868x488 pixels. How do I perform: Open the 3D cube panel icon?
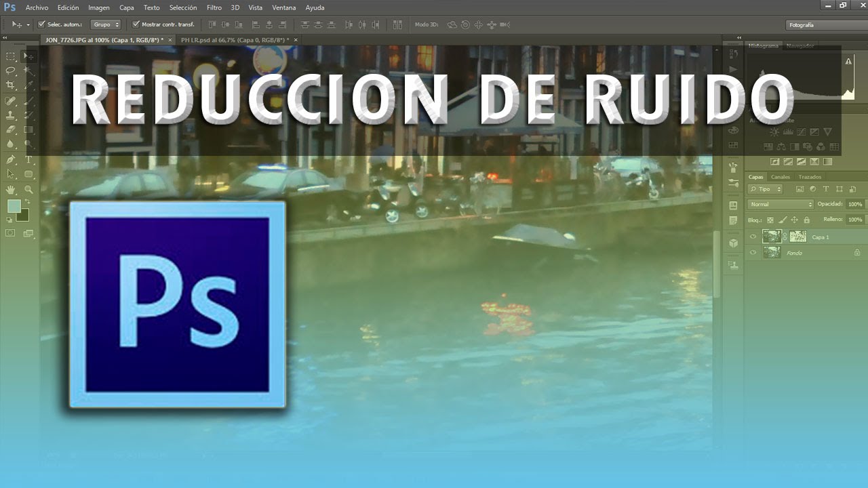point(733,243)
